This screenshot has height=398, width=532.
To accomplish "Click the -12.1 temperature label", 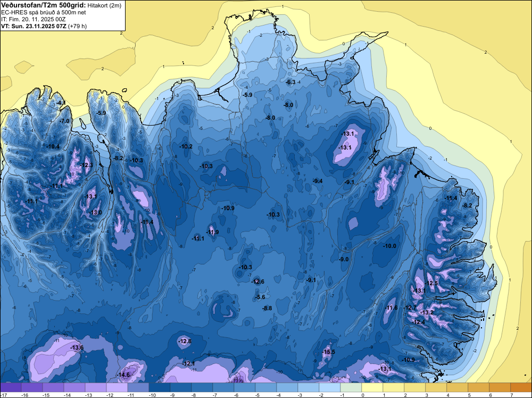I will [x=188, y=364].
